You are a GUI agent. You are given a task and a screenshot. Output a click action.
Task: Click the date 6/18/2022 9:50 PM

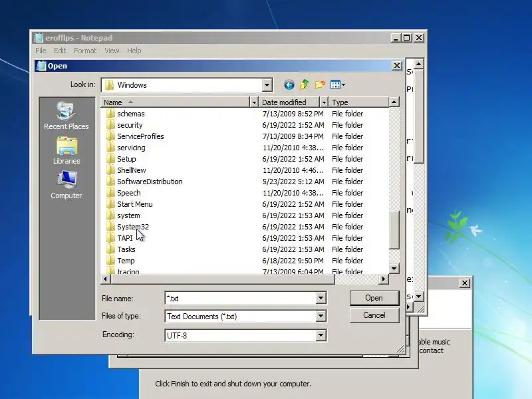(293, 261)
